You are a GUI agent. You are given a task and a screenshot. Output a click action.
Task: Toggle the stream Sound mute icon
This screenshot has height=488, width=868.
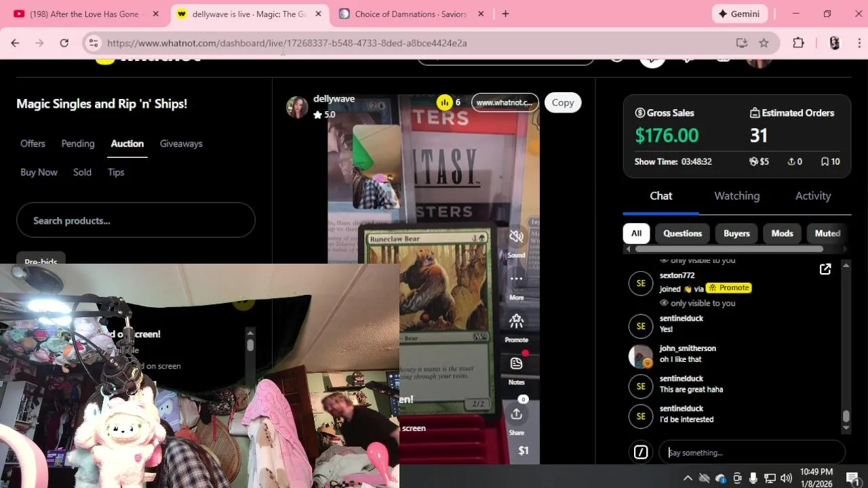[516, 237]
